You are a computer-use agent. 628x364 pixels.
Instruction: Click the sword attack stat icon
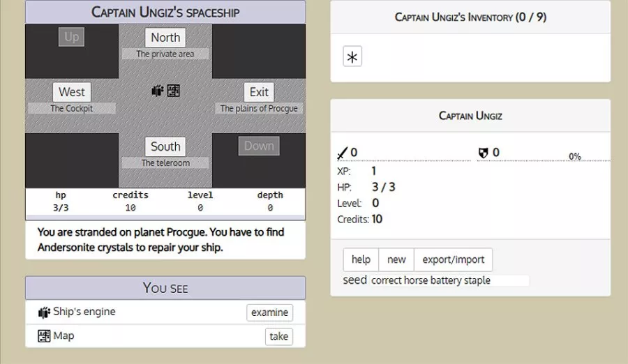[342, 153]
